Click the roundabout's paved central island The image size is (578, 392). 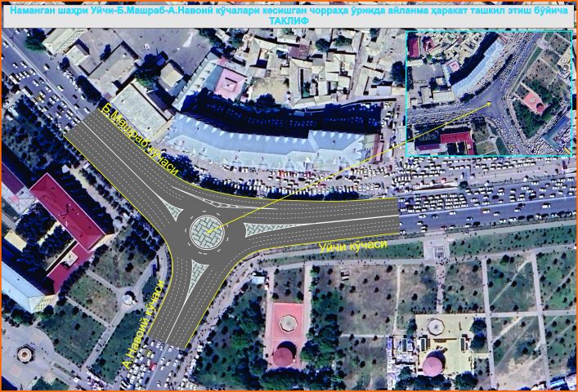[207, 232]
